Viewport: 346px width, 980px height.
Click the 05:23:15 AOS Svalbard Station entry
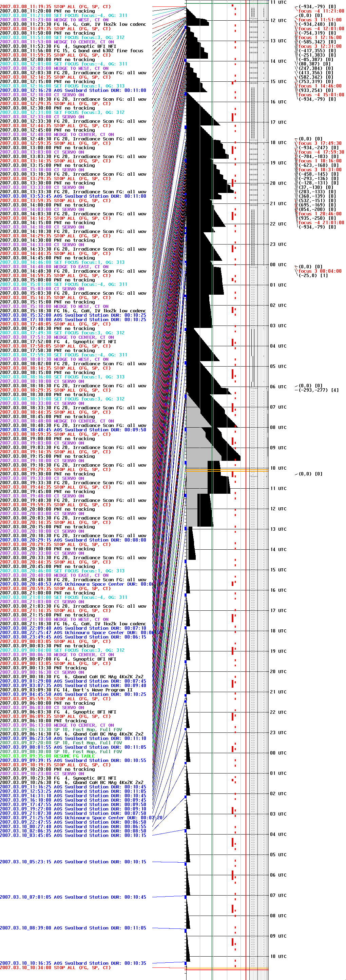click(x=73, y=862)
